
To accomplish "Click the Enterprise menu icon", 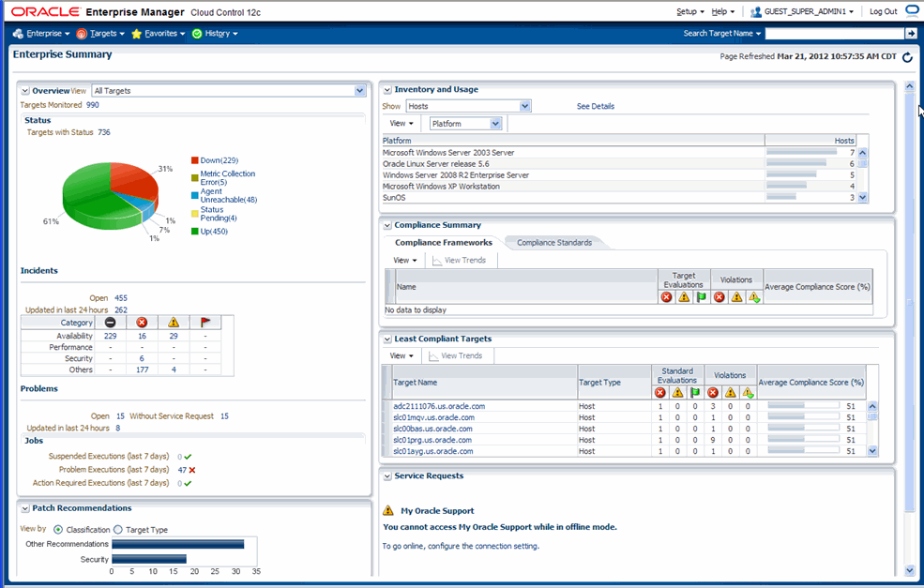I will click(x=18, y=34).
